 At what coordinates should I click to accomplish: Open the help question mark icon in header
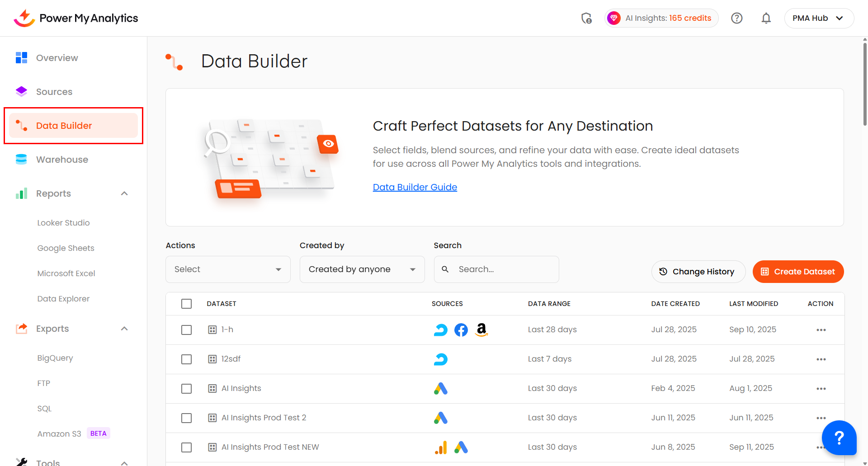click(x=737, y=18)
